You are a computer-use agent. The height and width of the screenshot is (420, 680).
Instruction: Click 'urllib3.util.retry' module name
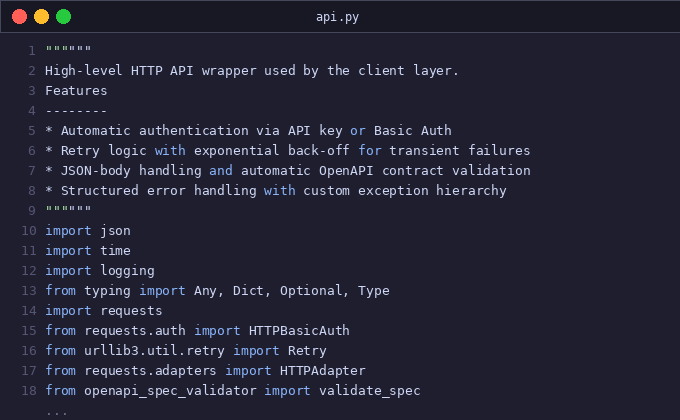[154, 351]
